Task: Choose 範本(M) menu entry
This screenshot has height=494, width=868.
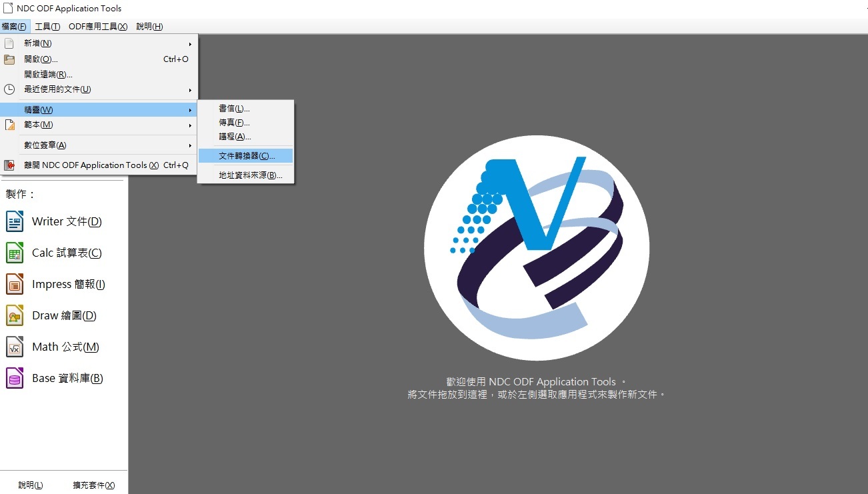Action: (x=99, y=125)
